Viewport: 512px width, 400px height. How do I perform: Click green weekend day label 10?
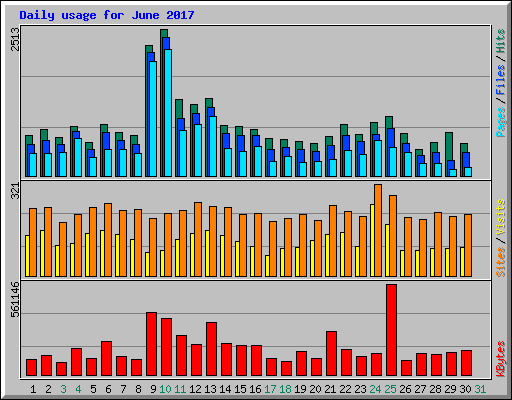click(165, 389)
